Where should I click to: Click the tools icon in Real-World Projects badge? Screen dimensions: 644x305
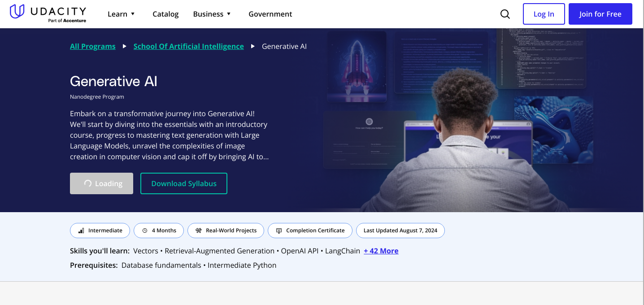coord(198,231)
